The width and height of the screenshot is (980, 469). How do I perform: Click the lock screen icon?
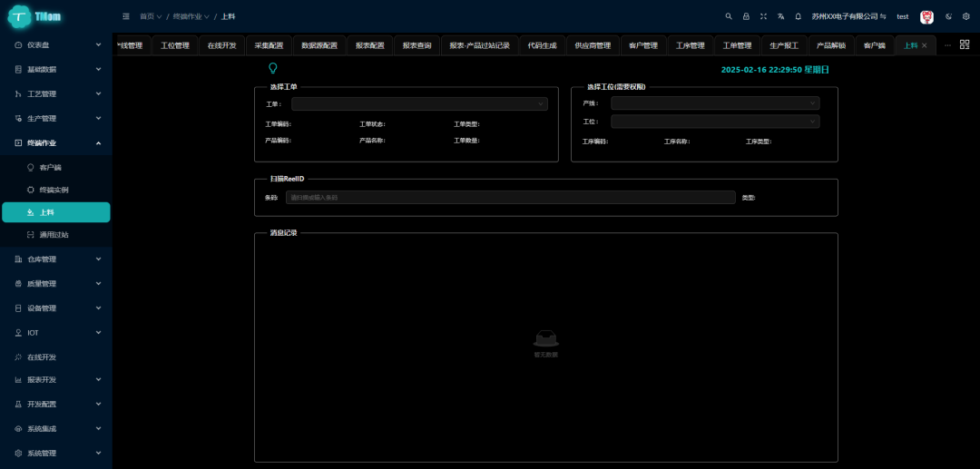point(746,16)
